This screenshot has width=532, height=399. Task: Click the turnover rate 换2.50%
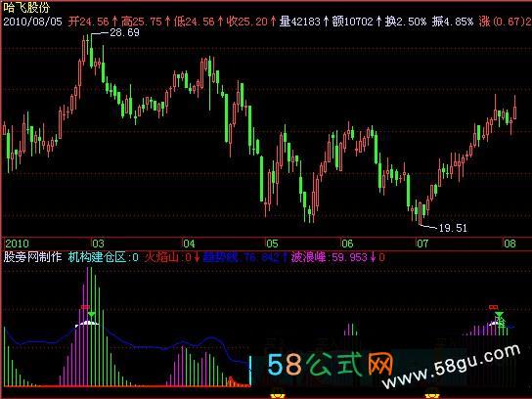coord(406,22)
